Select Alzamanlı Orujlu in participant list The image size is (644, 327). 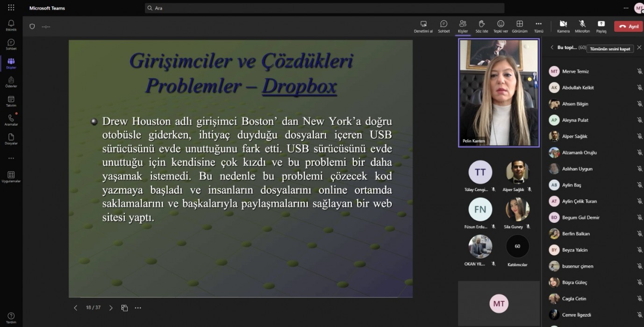click(x=593, y=153)
